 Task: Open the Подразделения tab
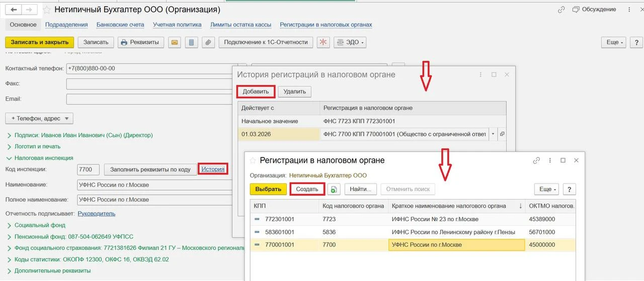(x=66, y=25)
